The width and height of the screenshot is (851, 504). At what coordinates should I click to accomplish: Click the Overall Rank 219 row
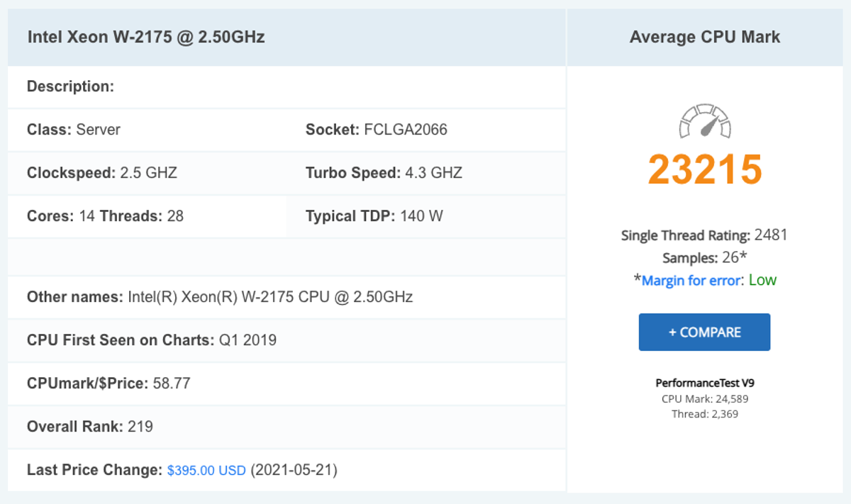click(x=90, y=427)
